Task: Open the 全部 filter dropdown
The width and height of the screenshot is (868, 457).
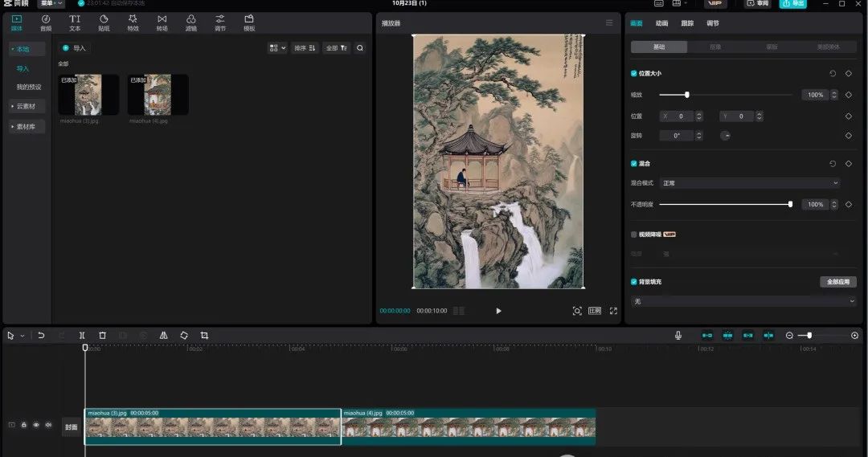Action: (337, 48)
